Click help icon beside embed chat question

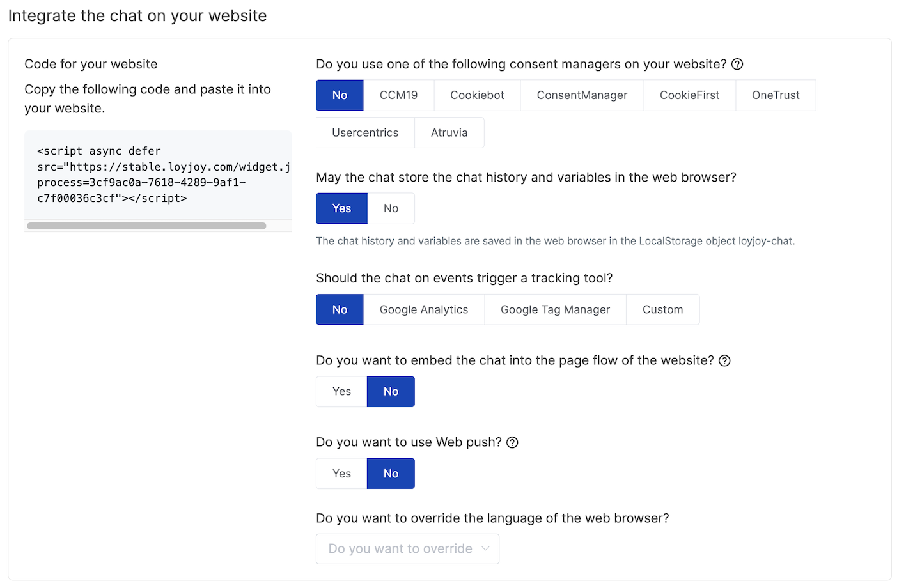pyautogui.click(x=724, y=360)
